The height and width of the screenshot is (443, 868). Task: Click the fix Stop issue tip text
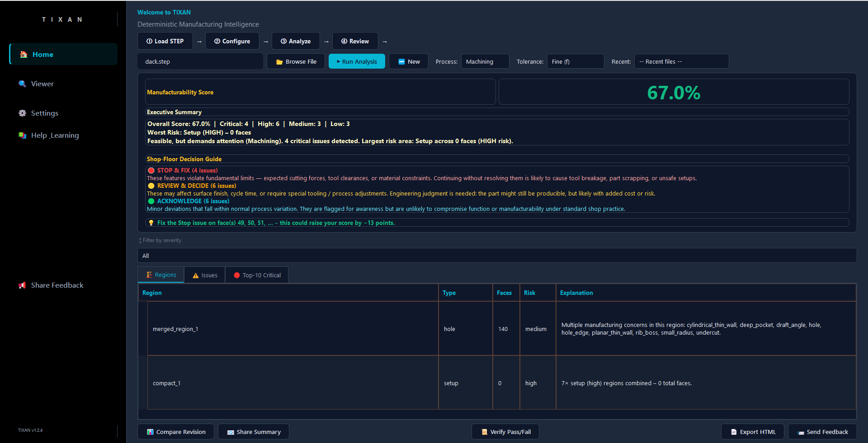276,223
